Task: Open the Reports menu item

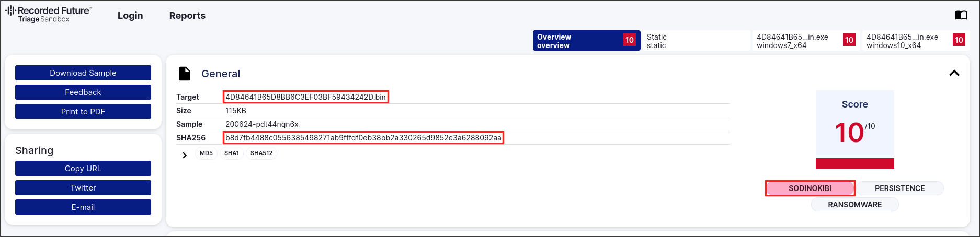Action: (187, 16)
